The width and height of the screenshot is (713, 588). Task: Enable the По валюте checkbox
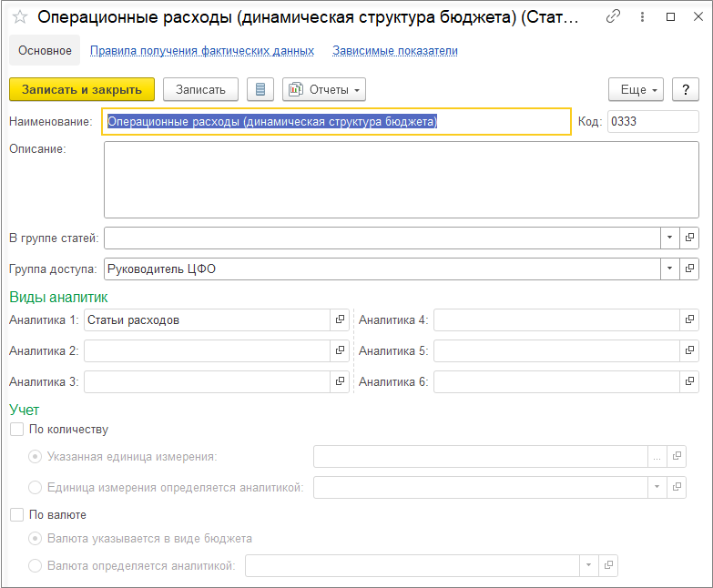[16, 515]
